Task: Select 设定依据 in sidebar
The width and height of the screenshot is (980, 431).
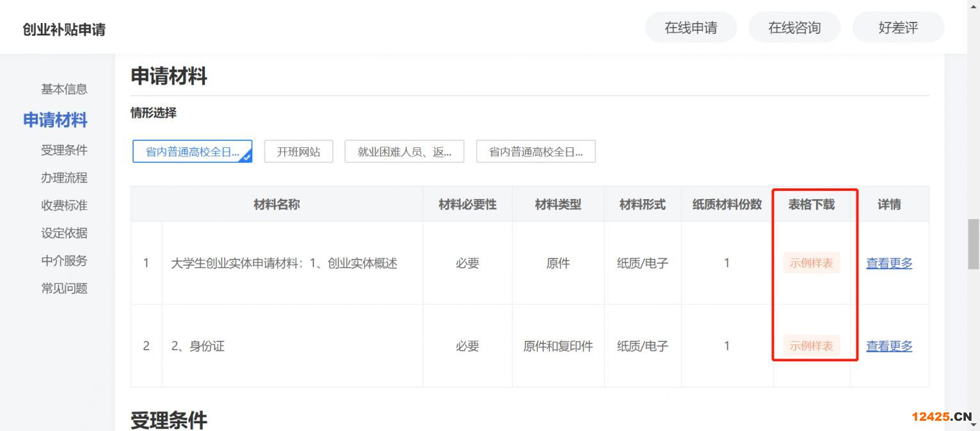Action: click(x=64, y=232)
